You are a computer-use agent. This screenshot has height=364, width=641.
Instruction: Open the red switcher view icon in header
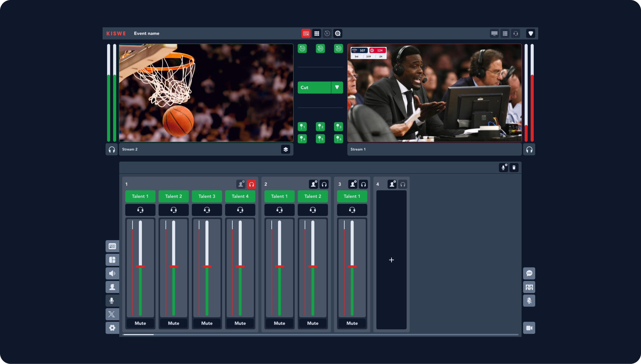(306, 34)
